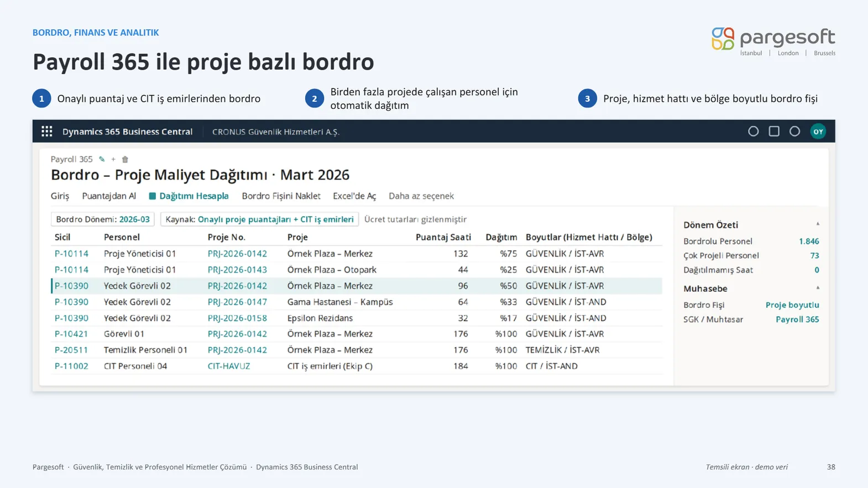Open P-10114 link in Örnek Plaza – Merkez row
868x488 pixels.
click(71, 254)
